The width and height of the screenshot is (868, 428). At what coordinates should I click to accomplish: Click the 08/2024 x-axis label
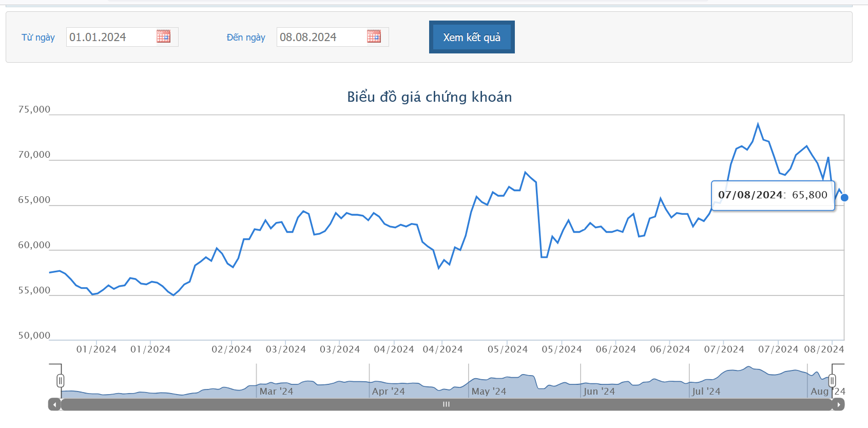point(824,349)
